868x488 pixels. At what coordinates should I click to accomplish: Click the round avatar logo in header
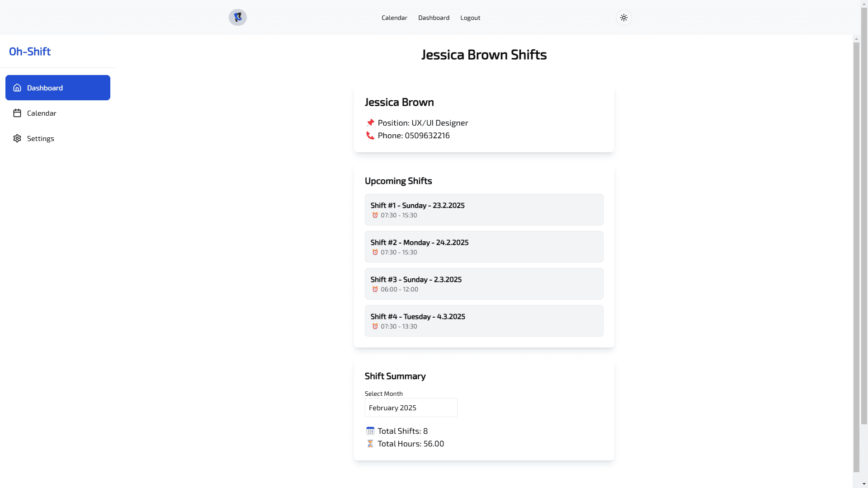pos(237,18)
